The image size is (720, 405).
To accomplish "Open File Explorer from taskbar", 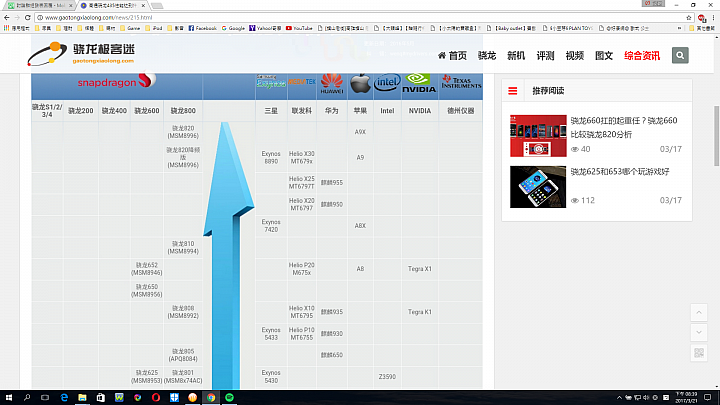I will click(82, 398).
